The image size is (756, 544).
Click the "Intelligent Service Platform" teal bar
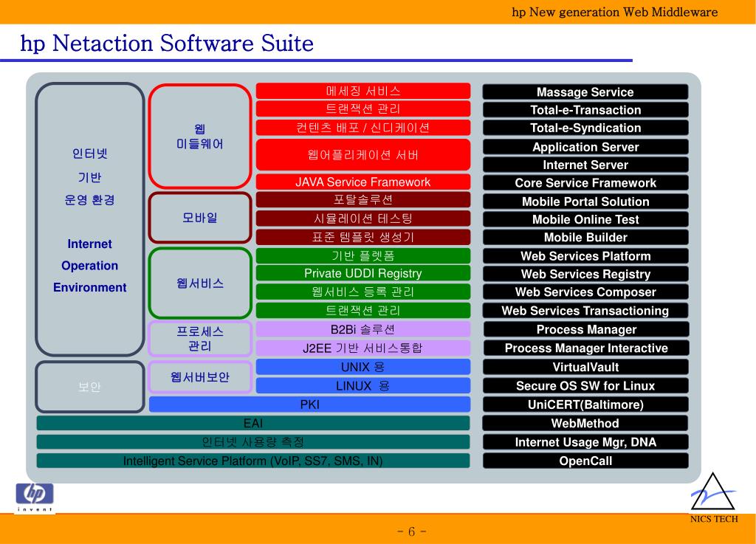253,461
